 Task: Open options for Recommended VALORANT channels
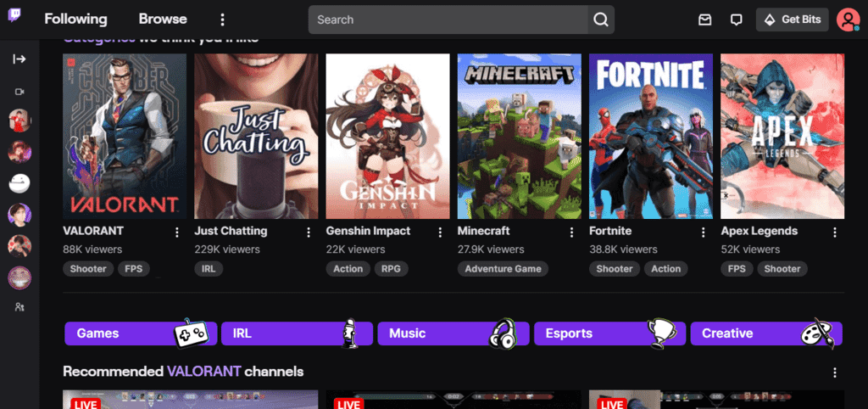point(835,373)
